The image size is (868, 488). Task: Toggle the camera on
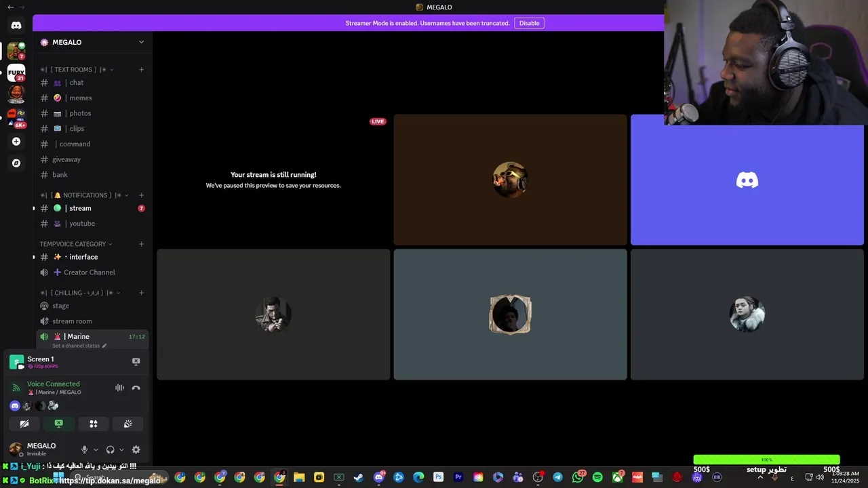coord(24,424)
